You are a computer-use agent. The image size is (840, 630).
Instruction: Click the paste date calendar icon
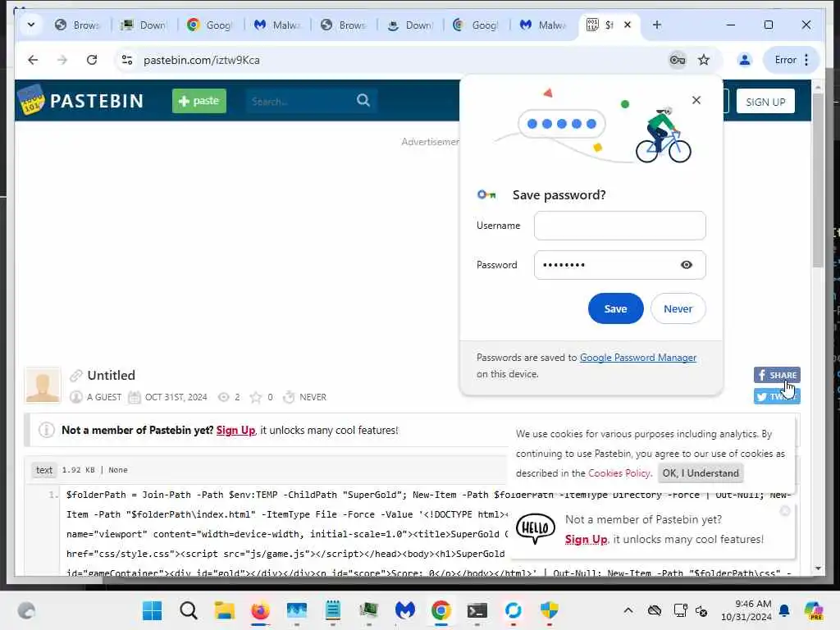[x=134, y=397]
